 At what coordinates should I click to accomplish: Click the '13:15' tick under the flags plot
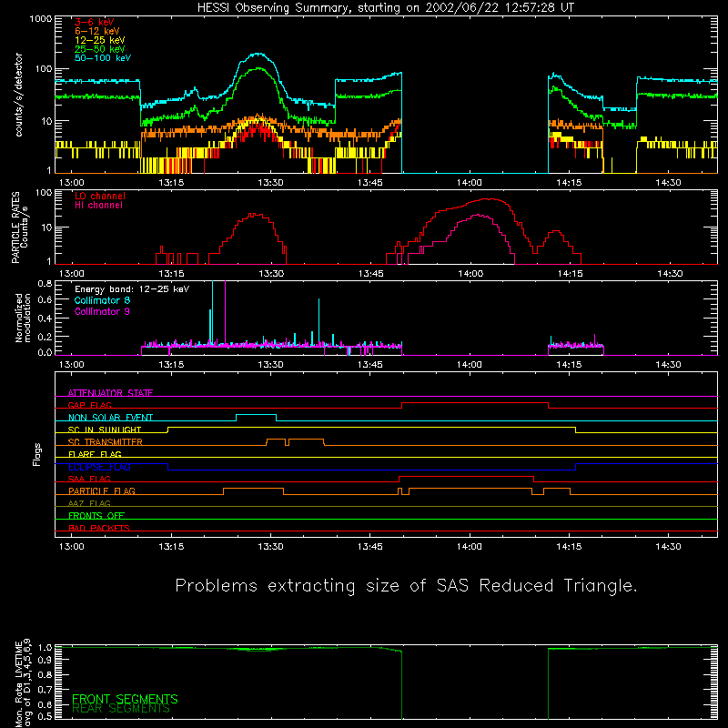(x=171, y=547)
